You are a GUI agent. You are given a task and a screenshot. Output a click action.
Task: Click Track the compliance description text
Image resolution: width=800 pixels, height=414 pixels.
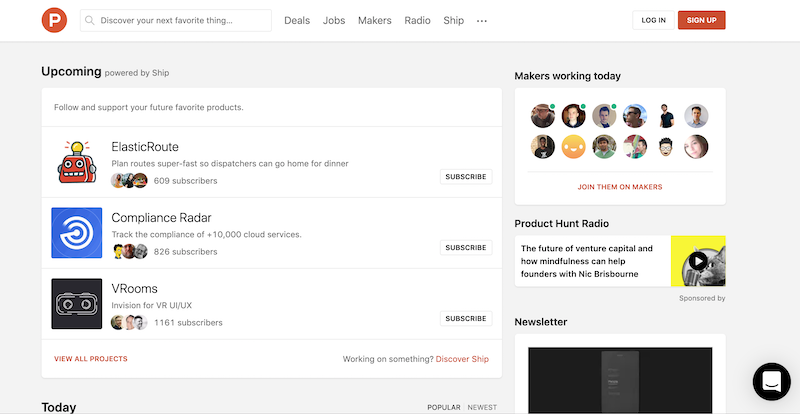(207, 235)
